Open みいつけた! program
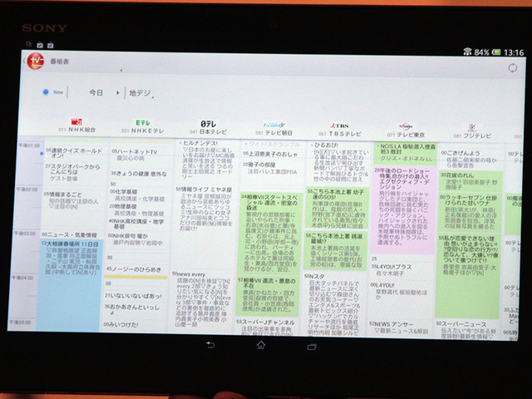Screen dimensions: 532x399 [x=135, y=325]
